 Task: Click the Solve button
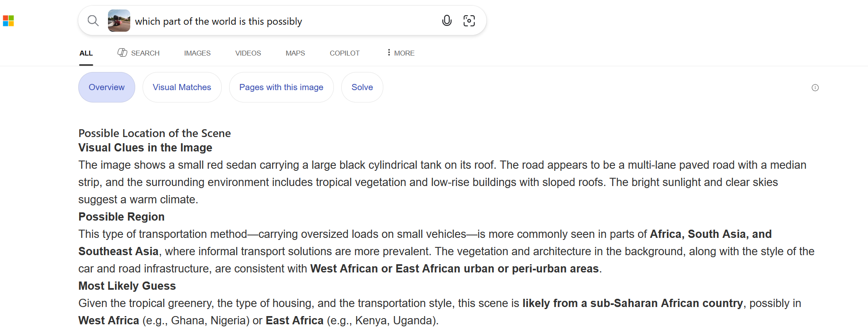pos(362,87)
